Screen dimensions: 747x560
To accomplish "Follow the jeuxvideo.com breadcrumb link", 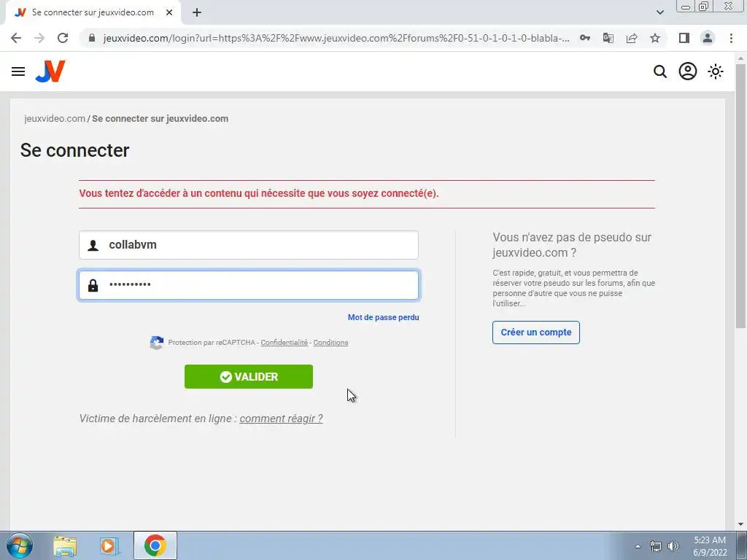I will click(55, 119).
